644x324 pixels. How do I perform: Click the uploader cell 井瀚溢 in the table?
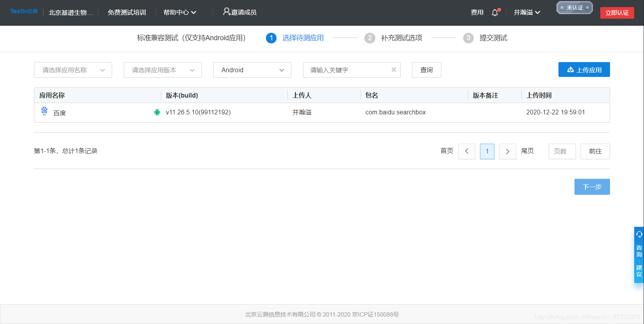point(302,112)
